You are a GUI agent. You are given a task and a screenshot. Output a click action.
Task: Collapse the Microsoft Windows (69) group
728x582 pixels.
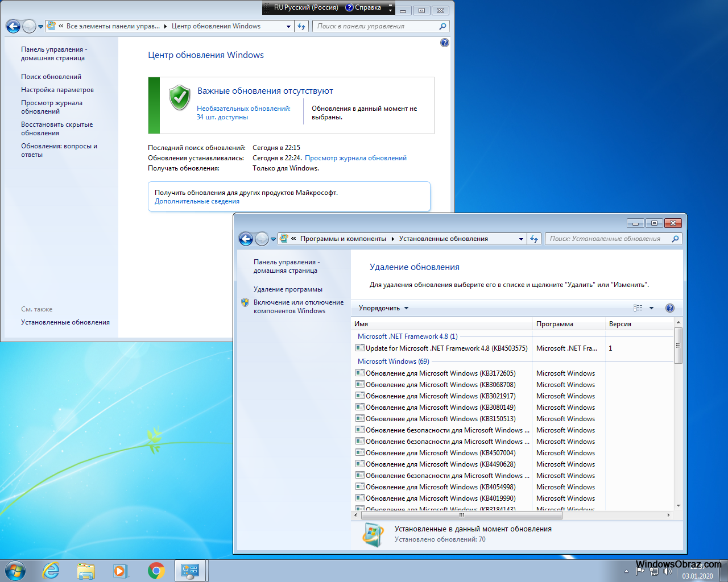393,361
